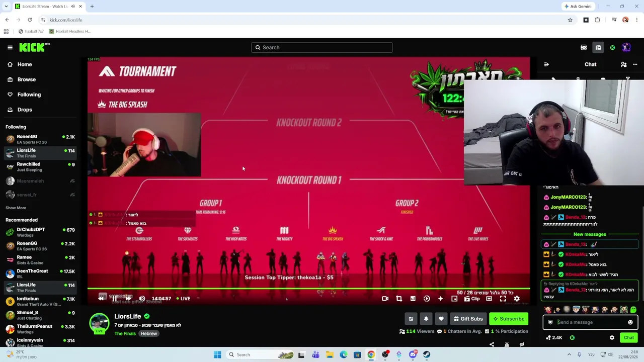Expand Show more followed channels
Screen dimensions: 644x362
coord(16,208)
